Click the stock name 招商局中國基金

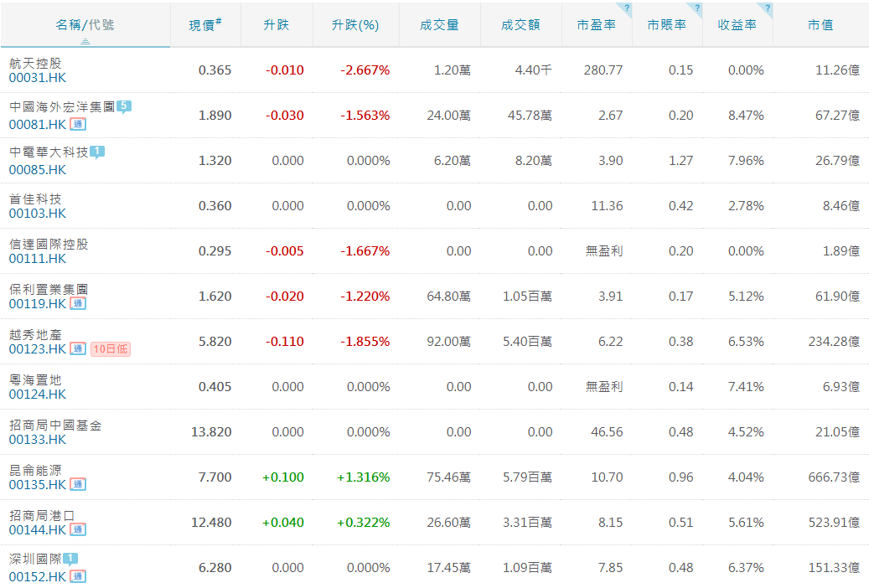point(55,425)
